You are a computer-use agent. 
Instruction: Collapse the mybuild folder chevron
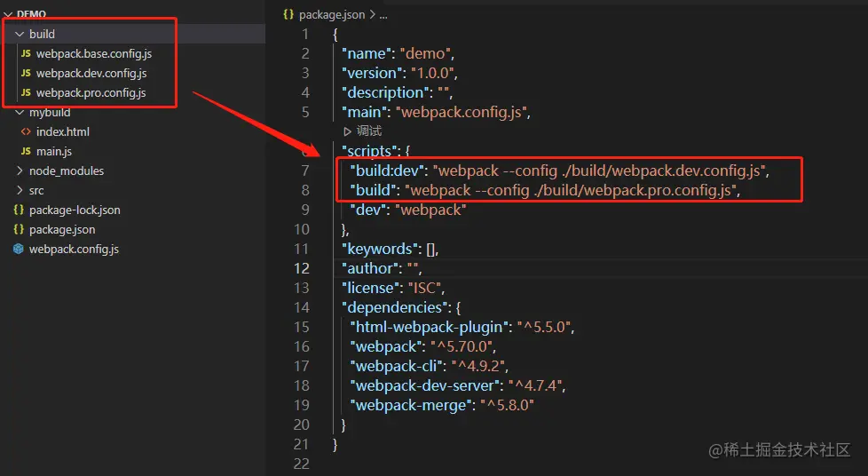pos(20,113)
